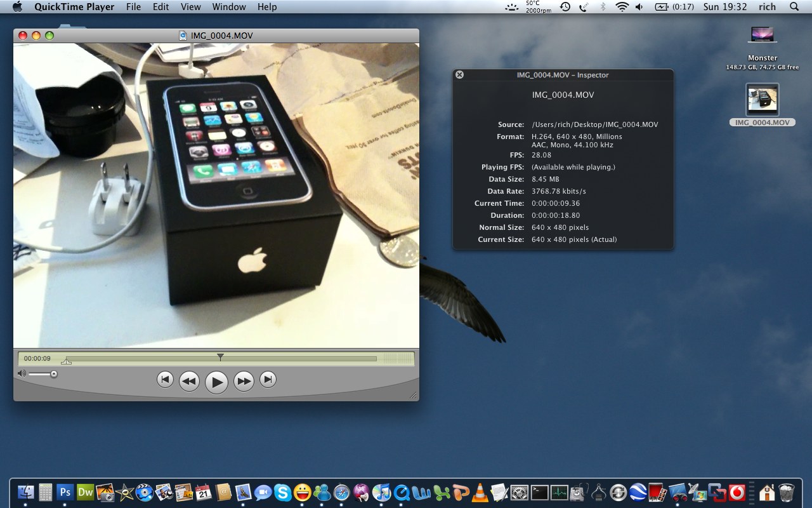Open iTunes from the Dock
Image resolution: width=812 pixels, height=508 pixels.
(381, 492)
